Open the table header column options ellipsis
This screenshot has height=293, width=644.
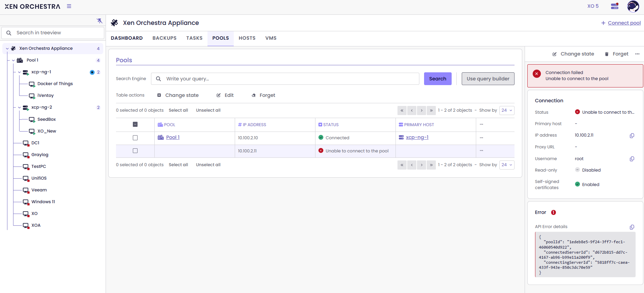click(x=481, y=124)
